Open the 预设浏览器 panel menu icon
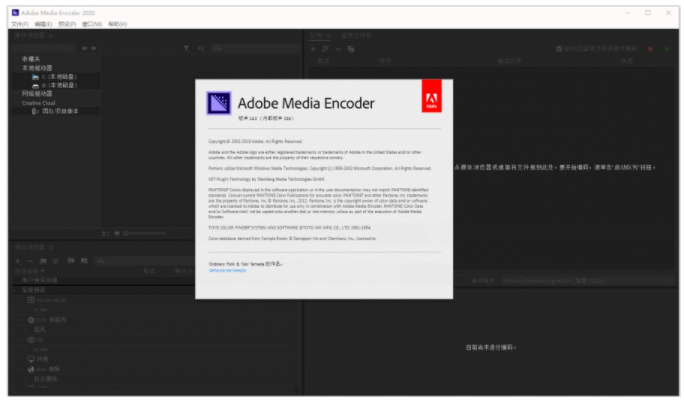The height and width of the screenshot is (401, 684). (51, 247)
